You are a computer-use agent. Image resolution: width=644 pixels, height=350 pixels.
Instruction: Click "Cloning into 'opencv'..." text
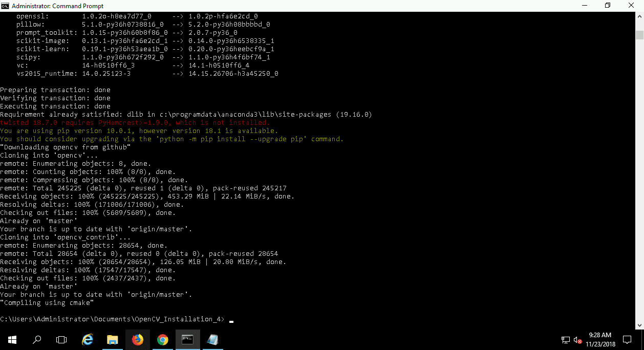pos(49,156)
